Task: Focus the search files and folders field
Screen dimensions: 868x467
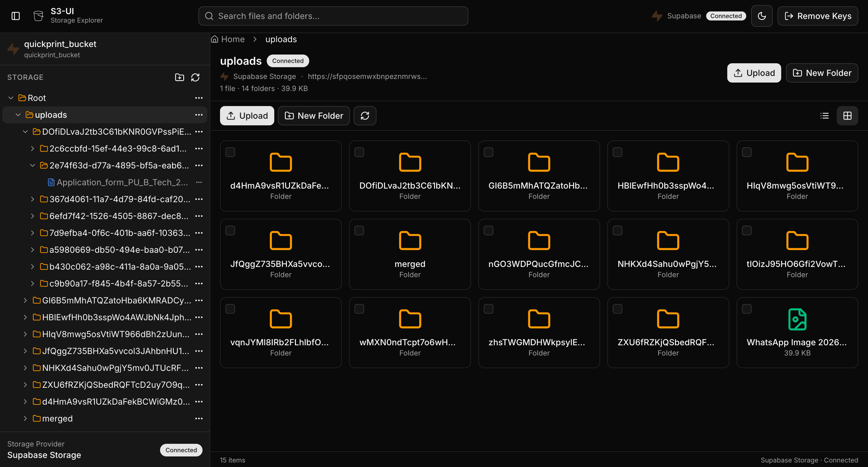Action: 333,16
